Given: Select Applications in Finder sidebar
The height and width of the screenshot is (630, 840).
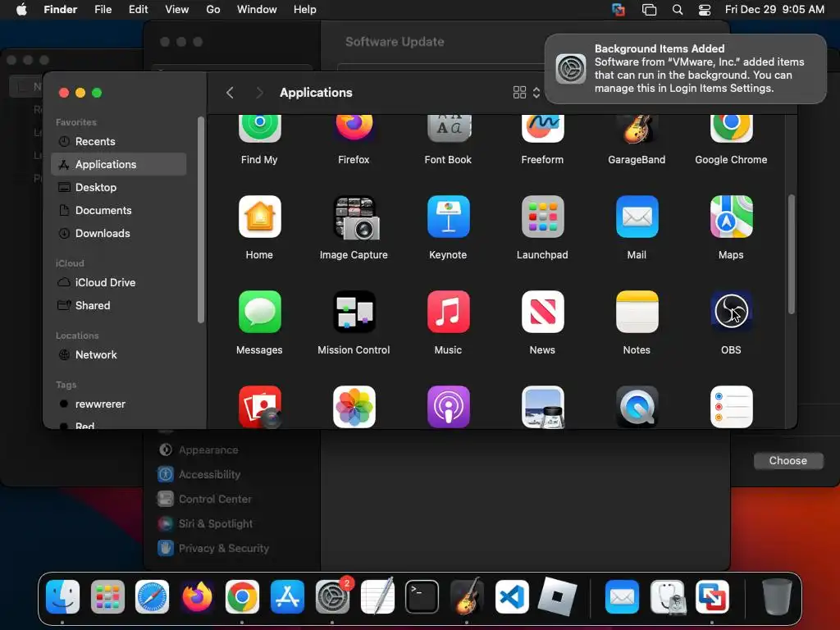Looking at the screenshot, I should [x=119, y=164].
